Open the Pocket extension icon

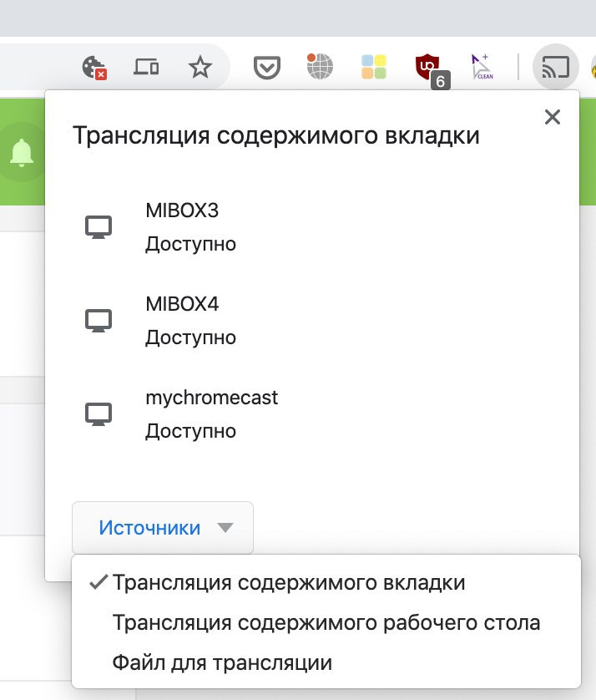coord(267,68)
